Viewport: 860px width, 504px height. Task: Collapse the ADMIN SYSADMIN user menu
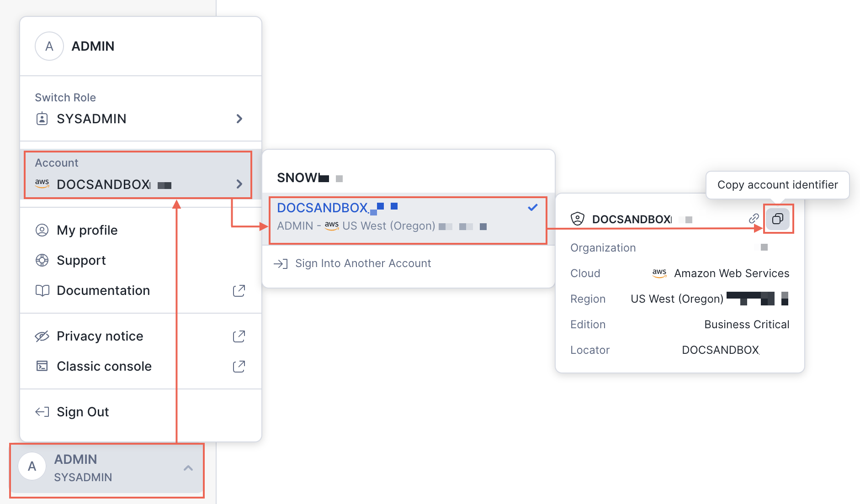[188, 468]
